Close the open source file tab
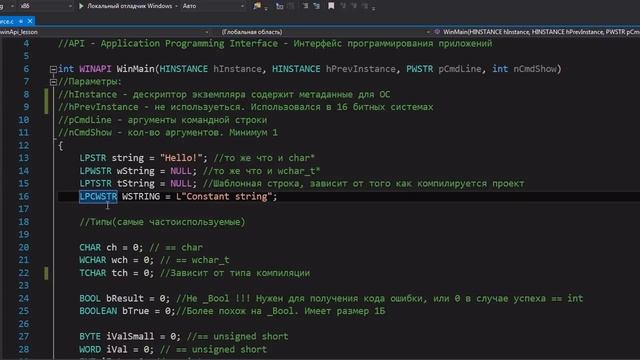640x360 pixels. click(x=30, y=21)
